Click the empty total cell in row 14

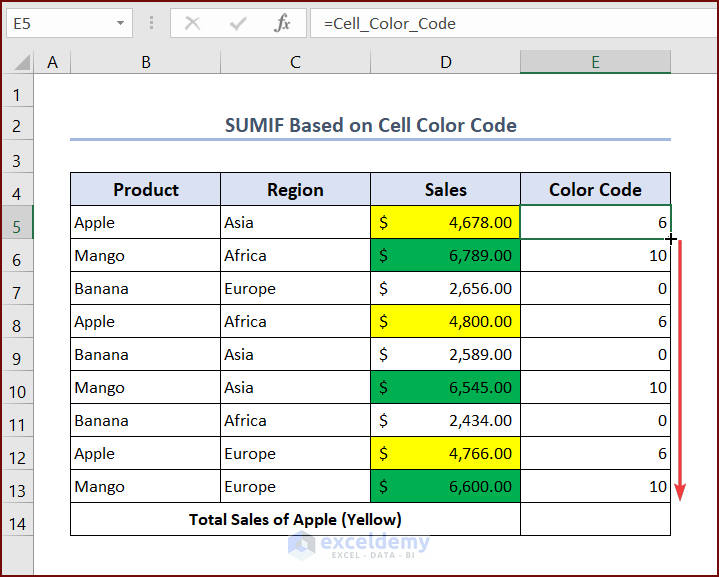pos(595,519)
